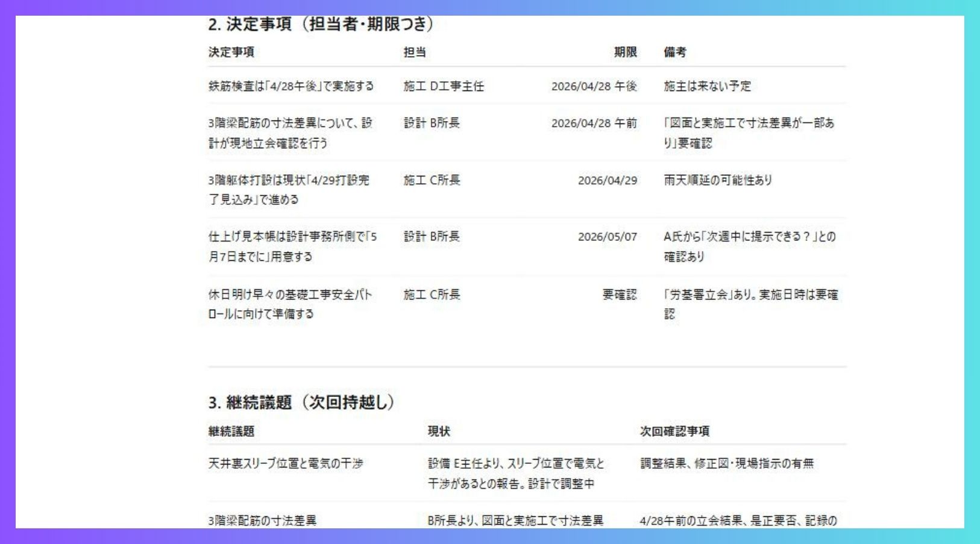The height and width of the screenshot is (544, 980).
Task: Click the note '「図面と実施工で寸法差異が一部あり」要確認'
Action: click(749, 133)
